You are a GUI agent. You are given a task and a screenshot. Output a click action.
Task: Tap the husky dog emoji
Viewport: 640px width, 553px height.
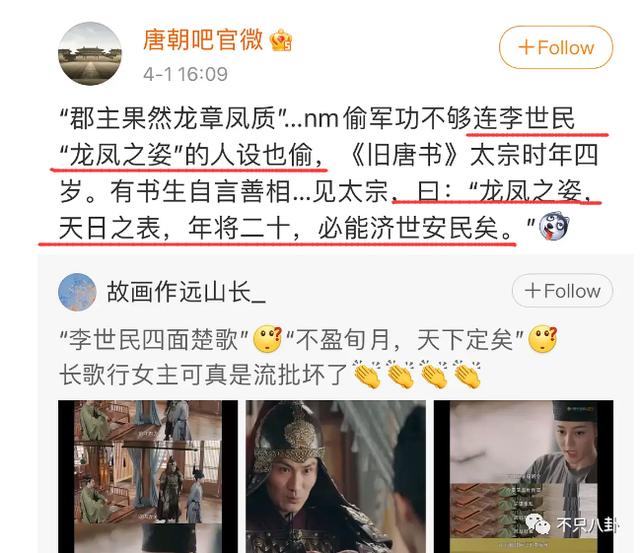pos(553,226)
